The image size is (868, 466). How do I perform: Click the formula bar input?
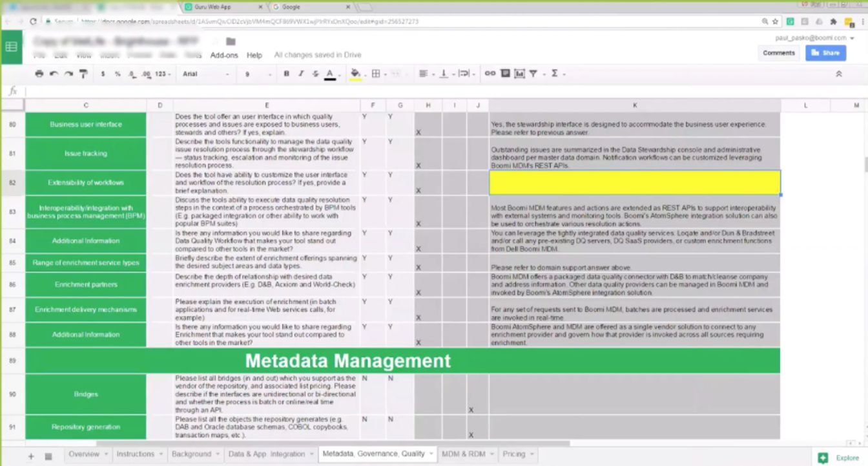[446, 91]
